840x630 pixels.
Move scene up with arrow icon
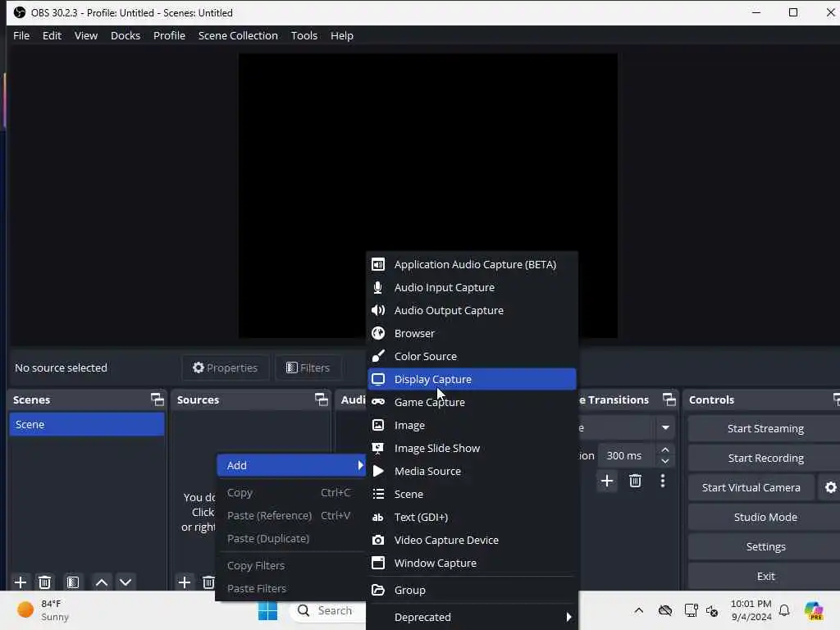(101, 582)
